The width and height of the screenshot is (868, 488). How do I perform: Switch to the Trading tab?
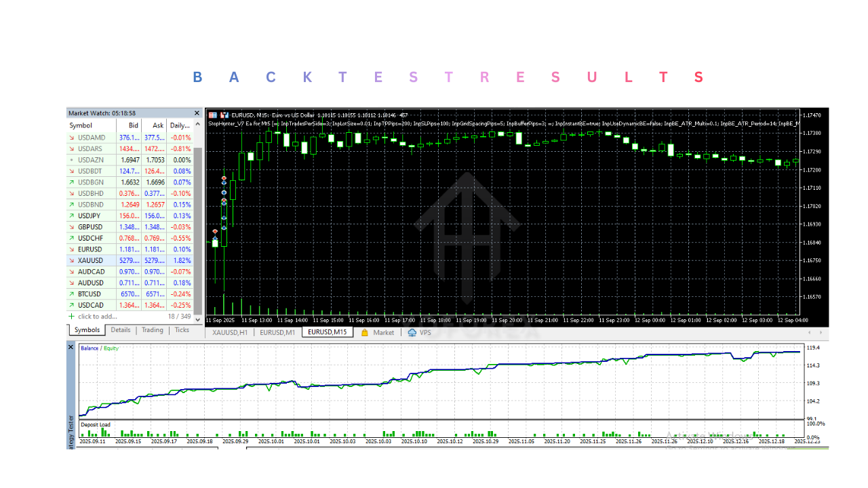152,330
